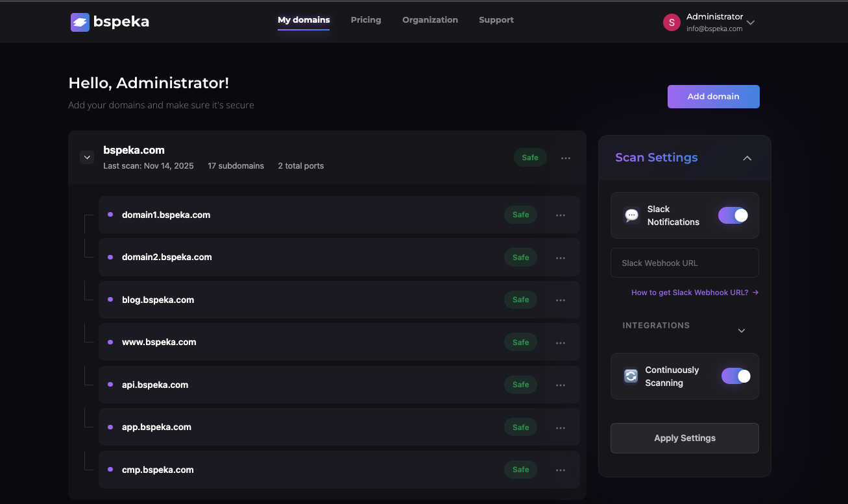
Task: Switch to the Organization tab
Action: 430,20
